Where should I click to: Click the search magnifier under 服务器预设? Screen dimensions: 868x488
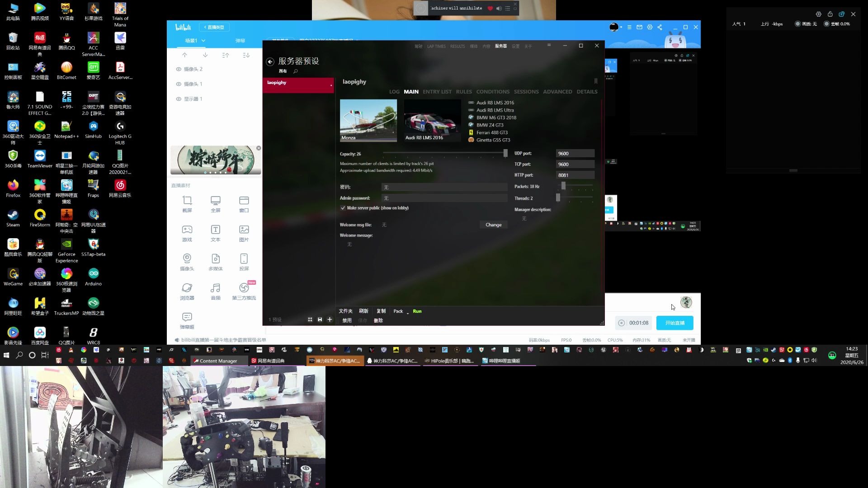[296, 71]
